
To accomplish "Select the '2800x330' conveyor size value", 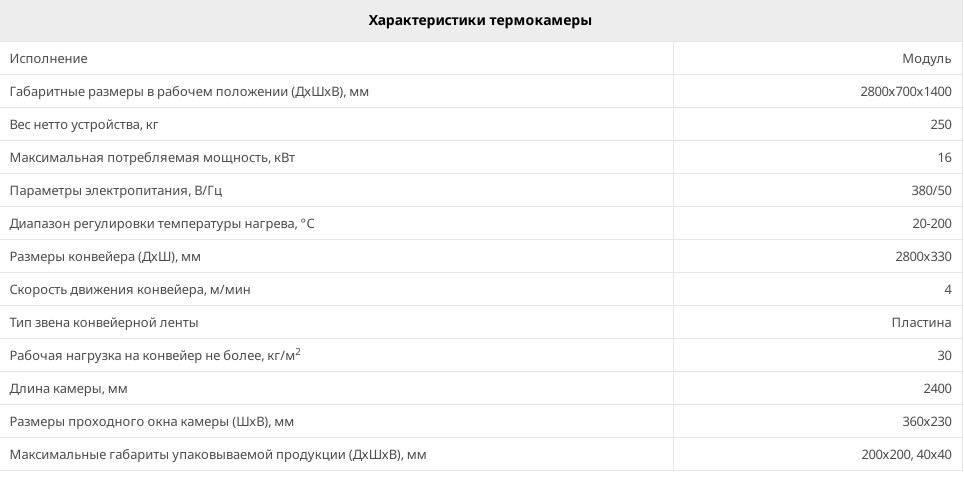I will 923,257.
